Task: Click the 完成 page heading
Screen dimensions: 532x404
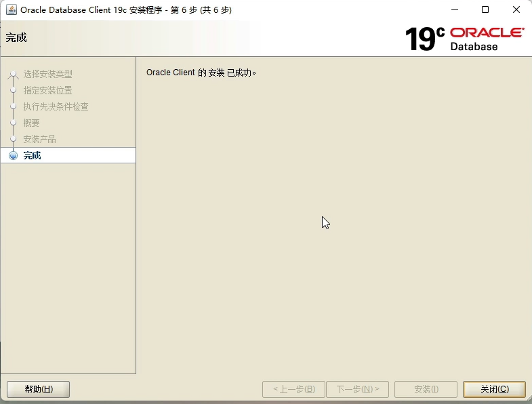Action: click(16, 38)
